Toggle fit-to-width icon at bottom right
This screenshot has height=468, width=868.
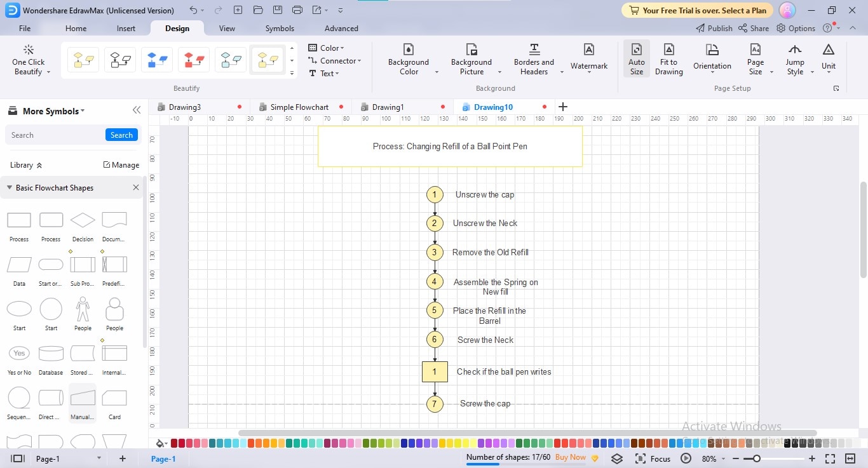[850, 458]
